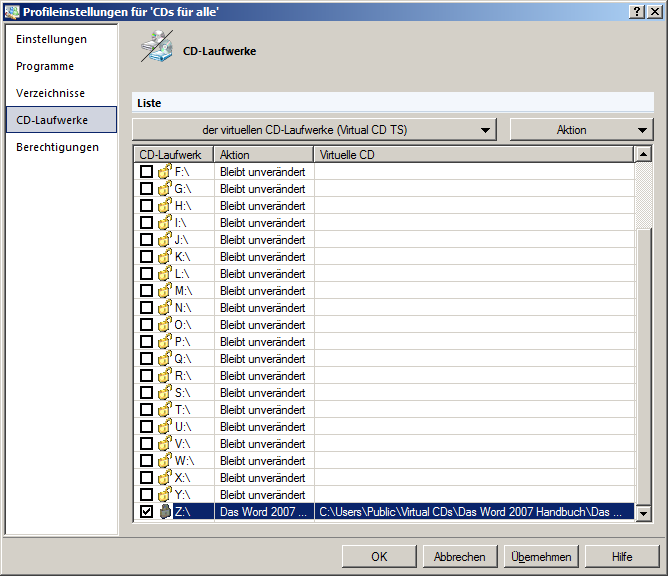Click the CD-Laufwerke header icon
This screenshot has height=576, width=668.
pyautogui.click(x=156, y=48)
